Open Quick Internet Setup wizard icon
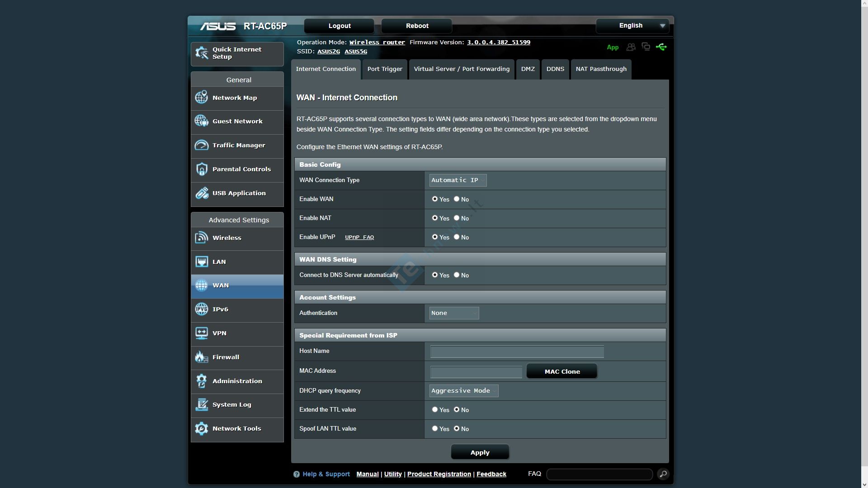This screenshot has height=488, width=868. tap(202, 53)
